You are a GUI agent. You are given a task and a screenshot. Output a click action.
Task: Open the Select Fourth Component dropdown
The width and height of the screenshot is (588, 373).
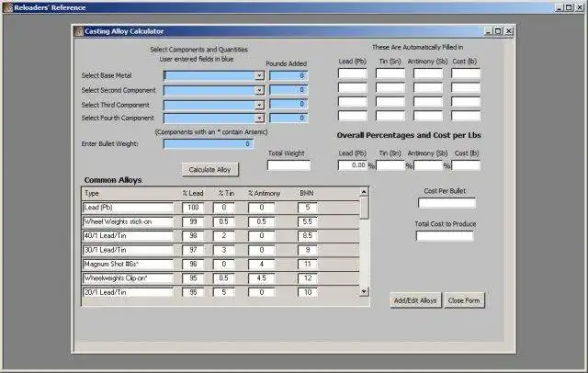tap(259, 119)
